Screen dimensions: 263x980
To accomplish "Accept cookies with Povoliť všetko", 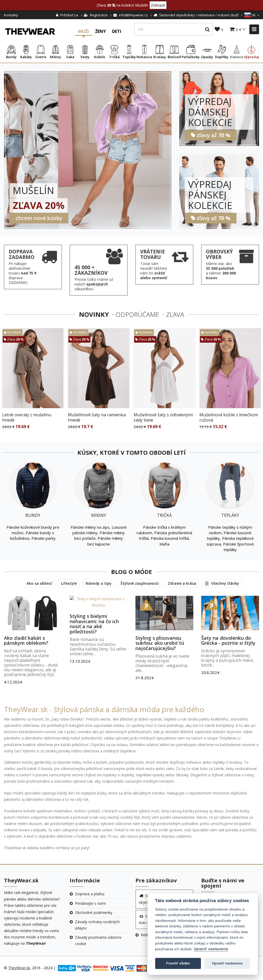I will point(178,963).
